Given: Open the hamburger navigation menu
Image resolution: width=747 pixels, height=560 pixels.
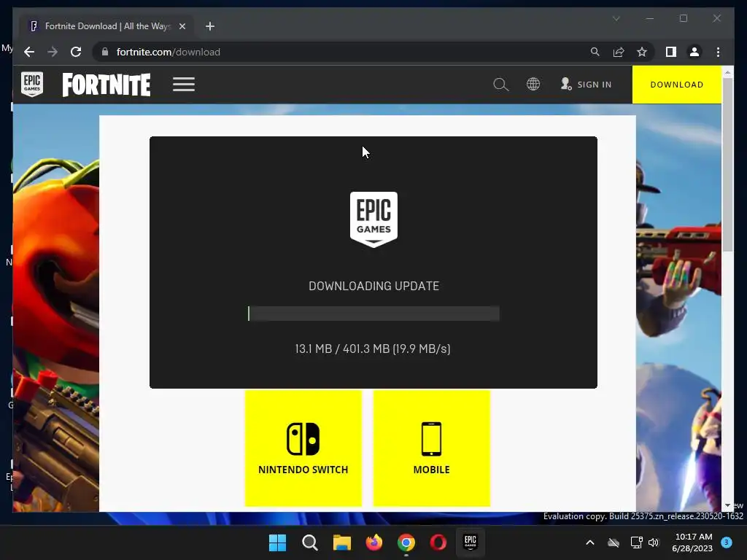Looking at the screenshot, I should [184, 85].
